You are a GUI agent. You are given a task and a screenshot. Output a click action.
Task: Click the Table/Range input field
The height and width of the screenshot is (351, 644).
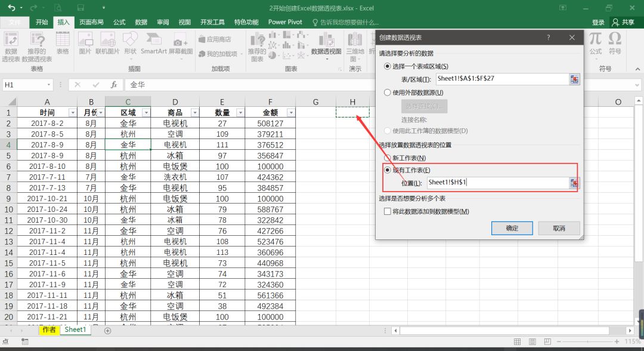[x=502, y=79]
